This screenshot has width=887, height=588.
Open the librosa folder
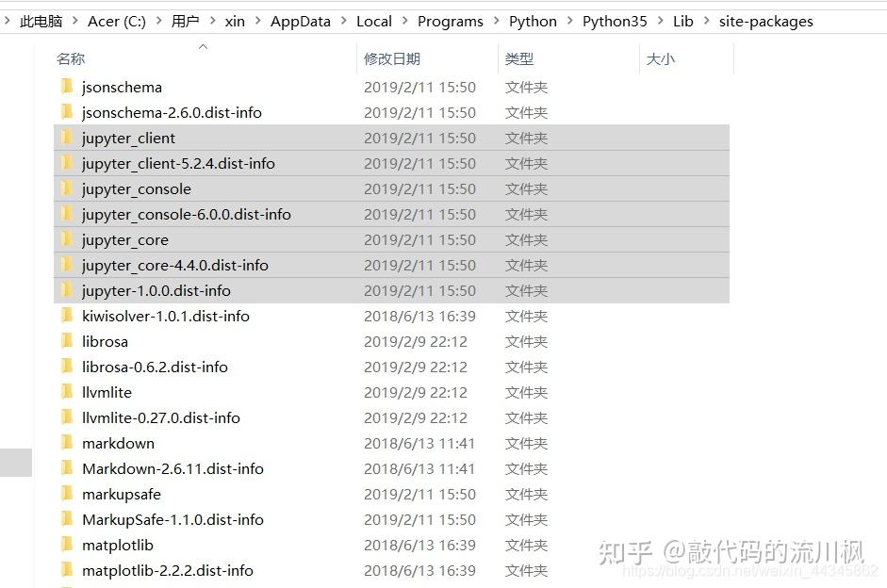click(x=104, y=341)
